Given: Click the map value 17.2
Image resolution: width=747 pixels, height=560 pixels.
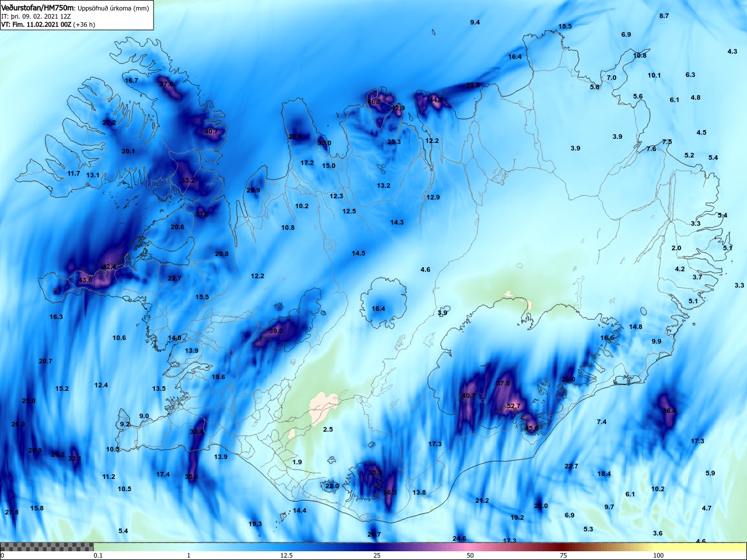Looking at the screenshot, I should click(308, 163).
